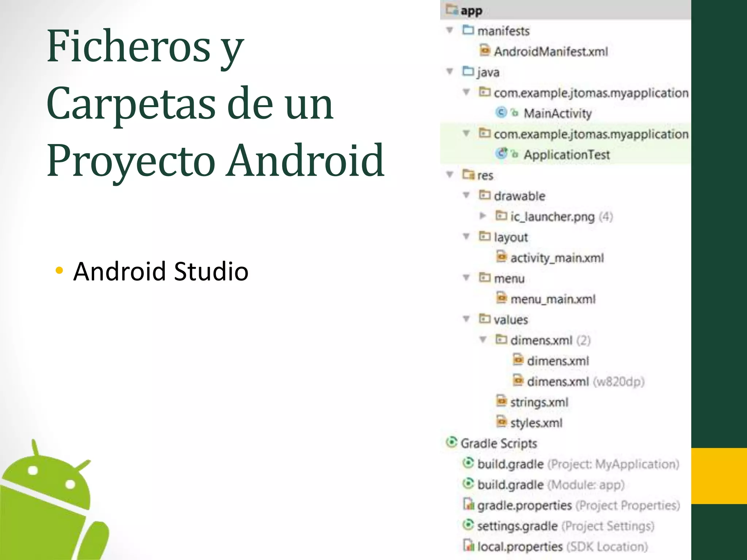Screen dimensions: 747x560
Task: Select ic_launcher.png (4) entry
Action: point(561,217)
